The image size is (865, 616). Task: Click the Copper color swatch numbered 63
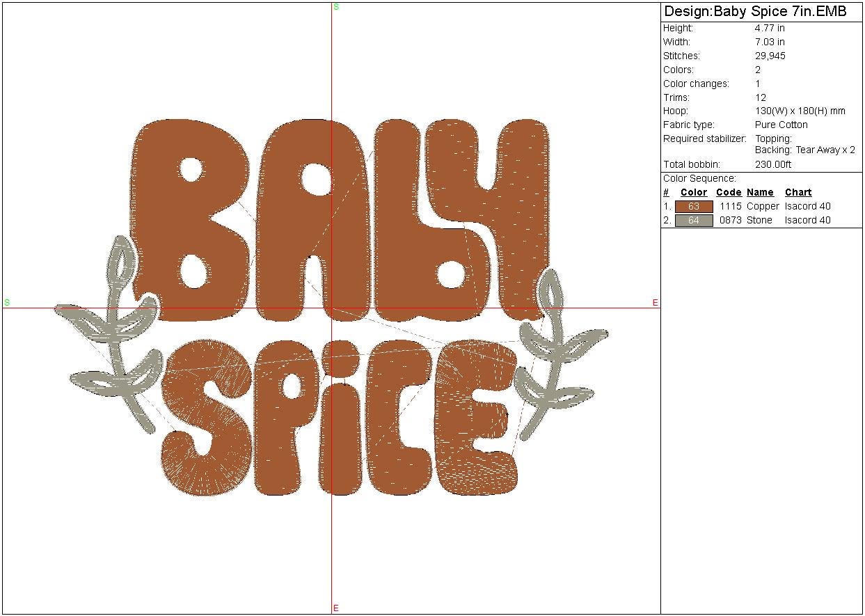(x=694, y=207)
